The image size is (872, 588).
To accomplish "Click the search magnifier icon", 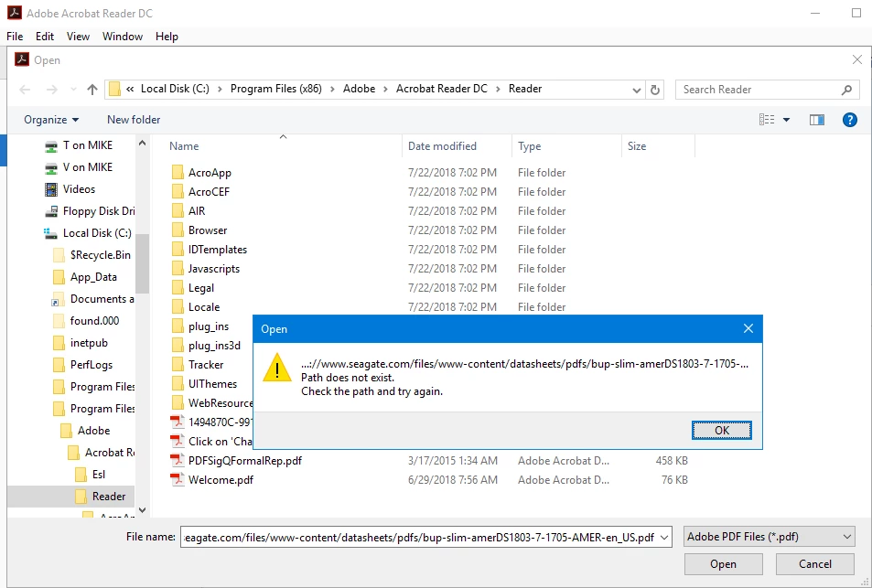I will [x=846, y=90].
